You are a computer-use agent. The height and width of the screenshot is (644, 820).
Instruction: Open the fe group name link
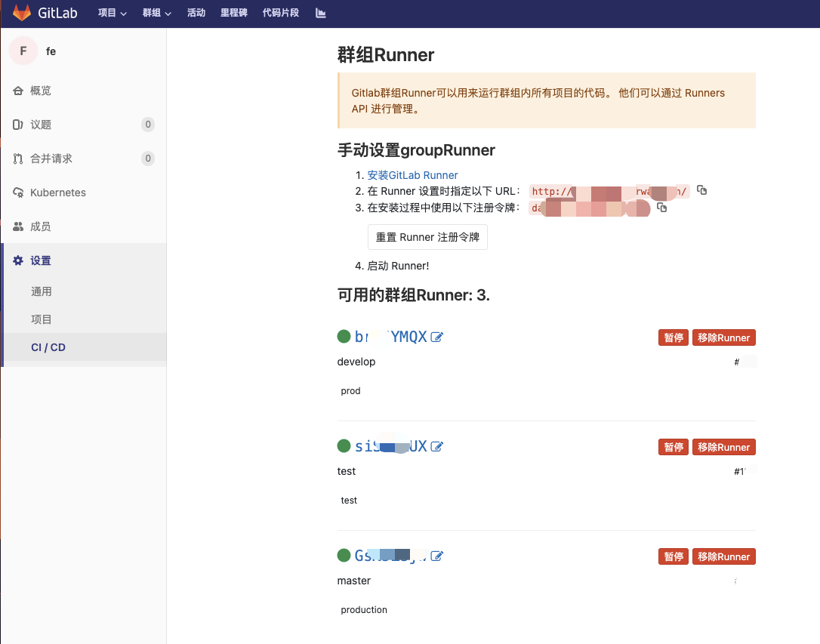(x=51, y=51)
